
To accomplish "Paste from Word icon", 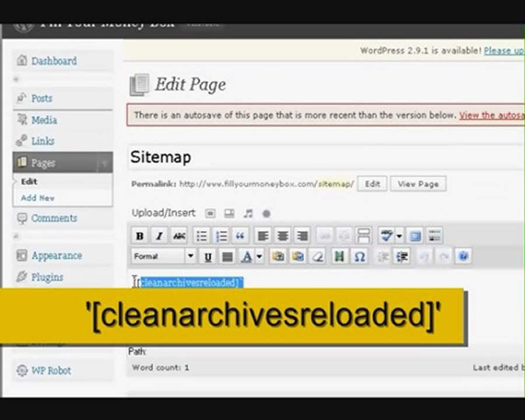I will pyautogui.click(x=297, y=257).
